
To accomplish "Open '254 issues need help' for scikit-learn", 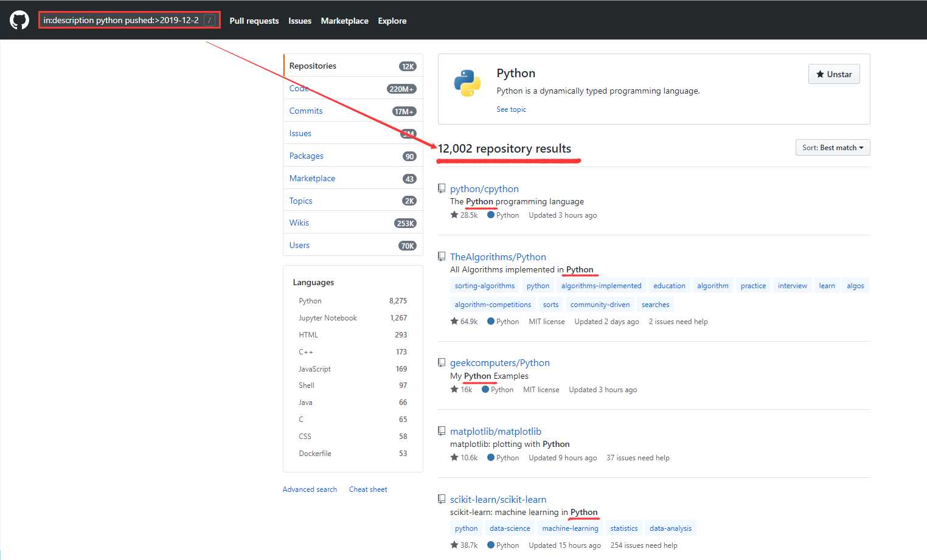I will [x=644, y=545].
